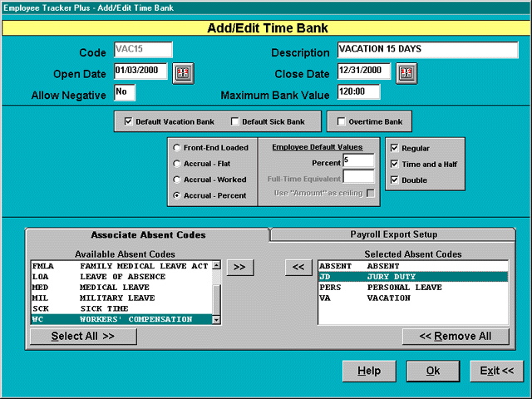Image resolution: width=532 pixels, height=399 pixels.
Task: Enable the Overtime Bank checkbox
Action: 342,122
